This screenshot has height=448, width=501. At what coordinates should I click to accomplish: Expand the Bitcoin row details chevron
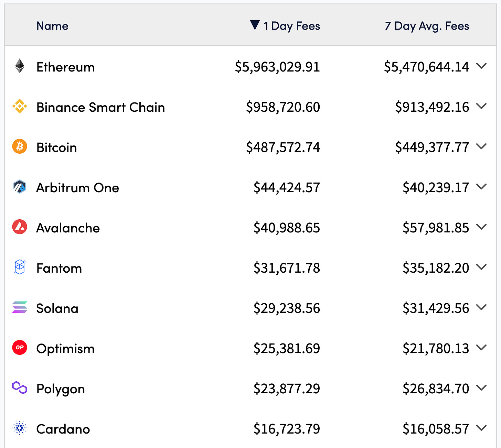(x=482, y=146)
